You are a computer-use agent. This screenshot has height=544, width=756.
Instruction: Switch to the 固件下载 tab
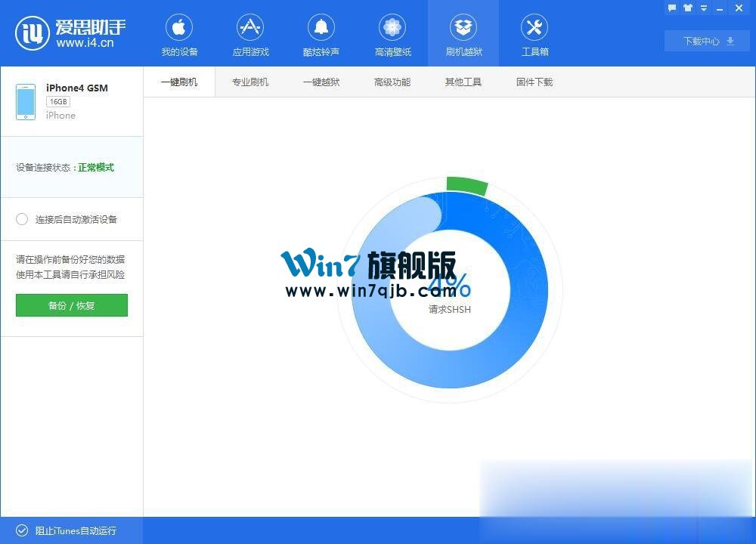[x=534, y=82]
